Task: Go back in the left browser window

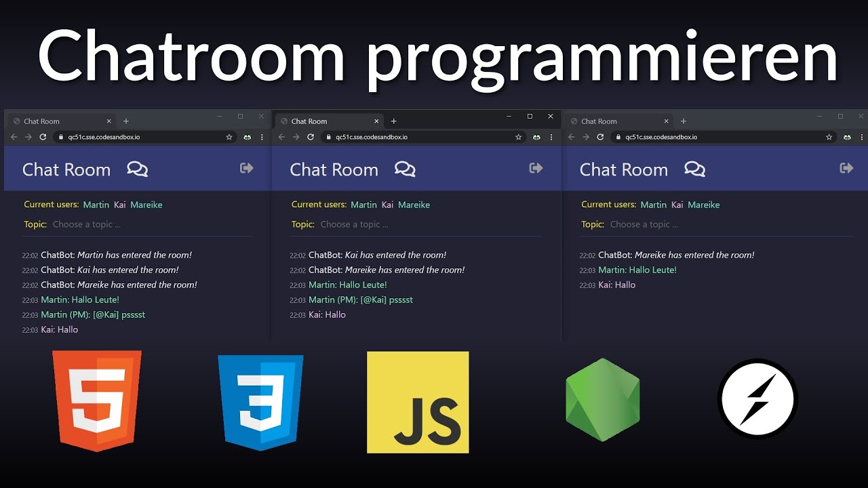Action: coord(14,137)
